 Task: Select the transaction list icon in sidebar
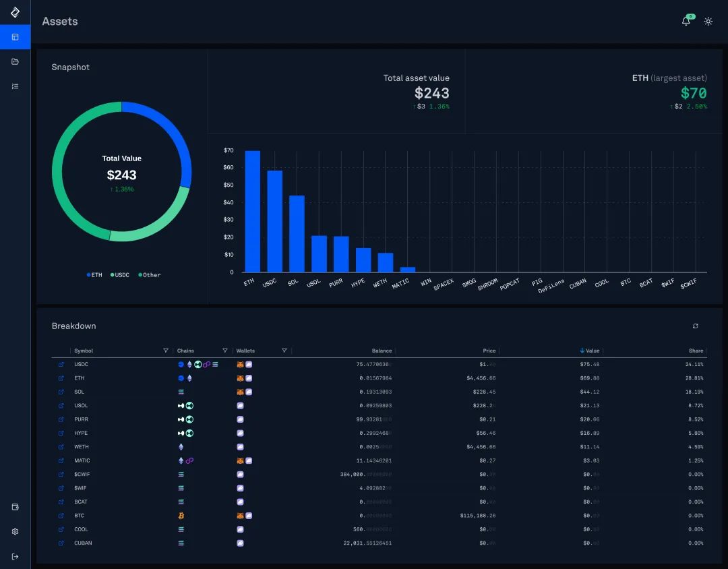(15, 86)
